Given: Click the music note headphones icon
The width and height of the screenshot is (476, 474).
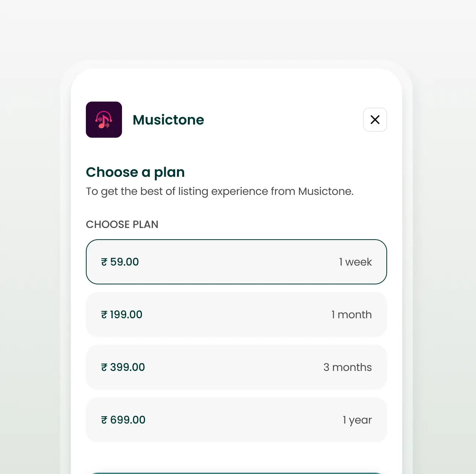Looking at the screenshot, I should pyautogui.click(x=104, y=120).
